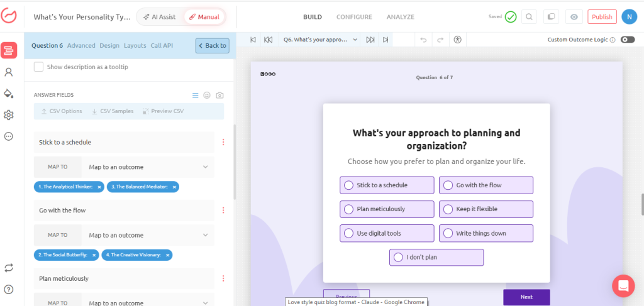
Task: Open the Call API tab
Action: 162,45
